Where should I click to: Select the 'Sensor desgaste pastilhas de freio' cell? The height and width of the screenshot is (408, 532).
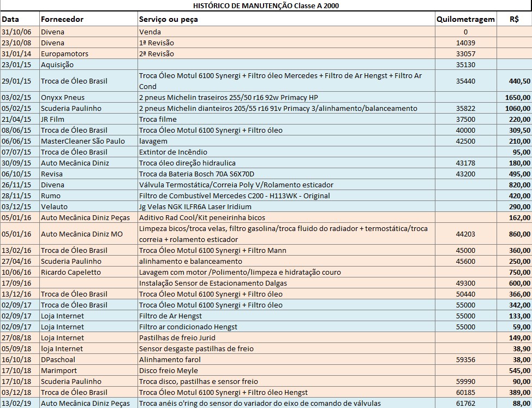(286, 348)
